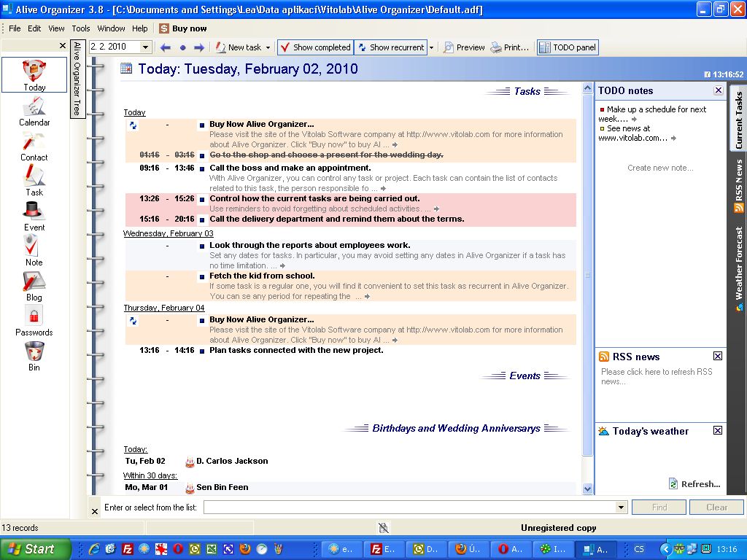The height and width of the screenshot is (560, 747).
Task: Close the search bar
Action: coord(95,511)
